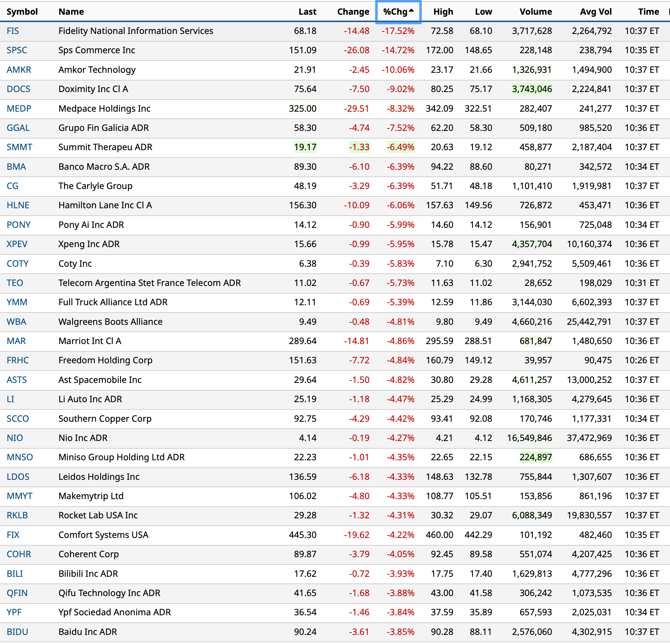This screenshot has height=644, width=670.
Task: Select the WBA ticker link
Action: 16,322
